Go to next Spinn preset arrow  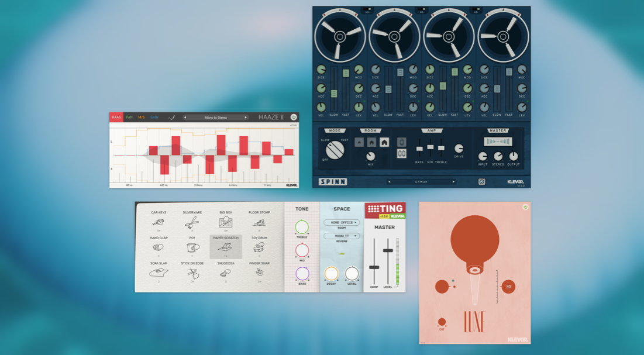pyautogui.click(x=453, y=182)
